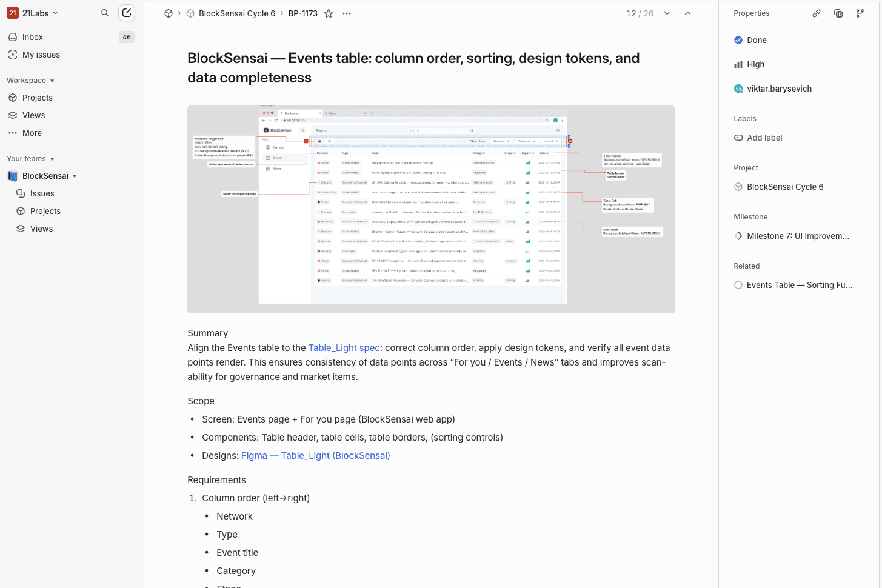Star the issue as favorite

coord(329,13)
